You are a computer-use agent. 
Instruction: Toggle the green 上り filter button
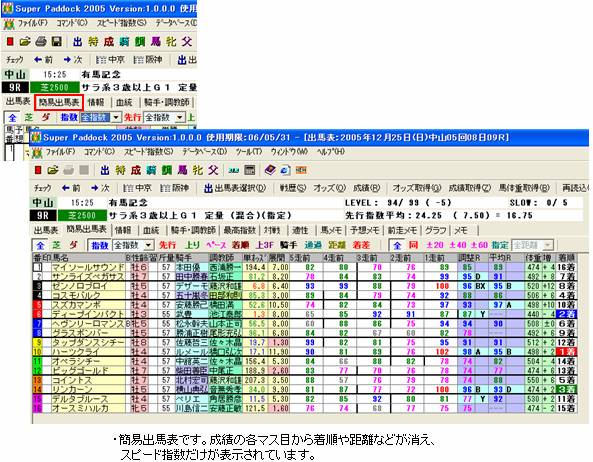pos(192,245)
